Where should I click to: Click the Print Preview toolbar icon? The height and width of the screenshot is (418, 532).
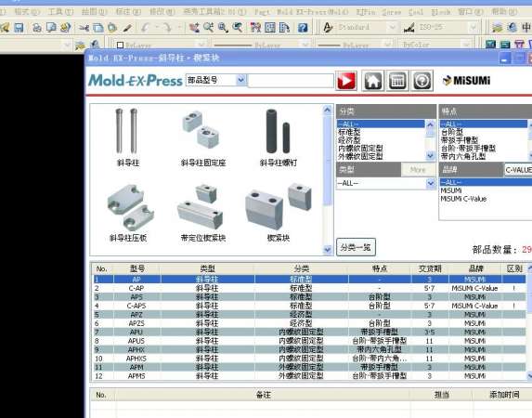pyautogui.click(x=51, y=27)
